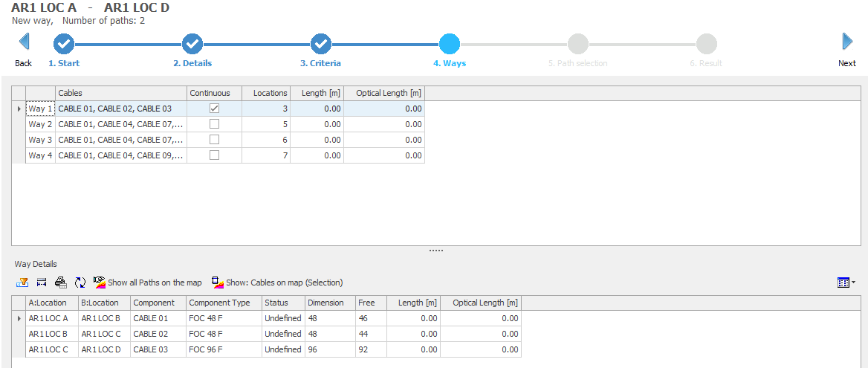Click the refresh arrows icon
This screenshot has width=868, height=368.
[80, 283]
